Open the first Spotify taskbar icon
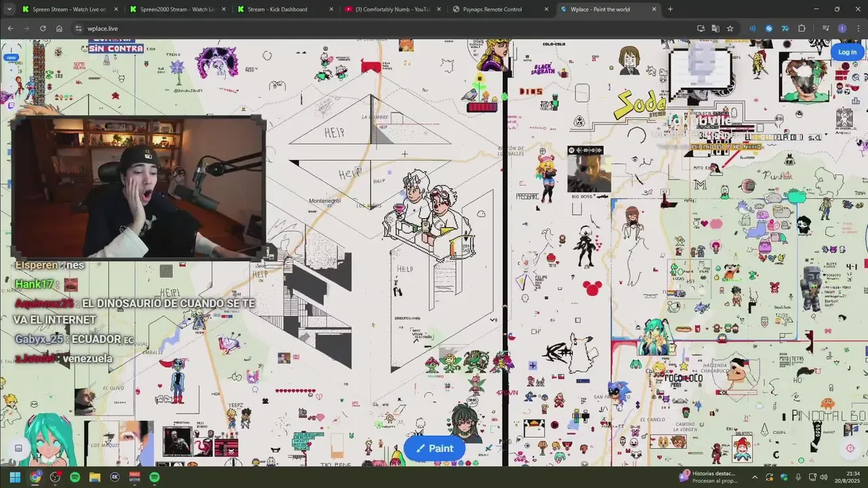 [x=75, y=477]
